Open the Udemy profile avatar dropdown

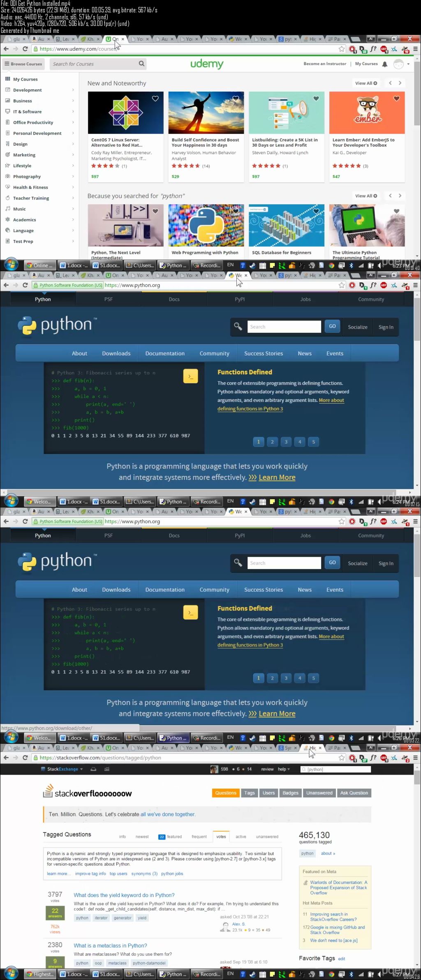[402, 64]
